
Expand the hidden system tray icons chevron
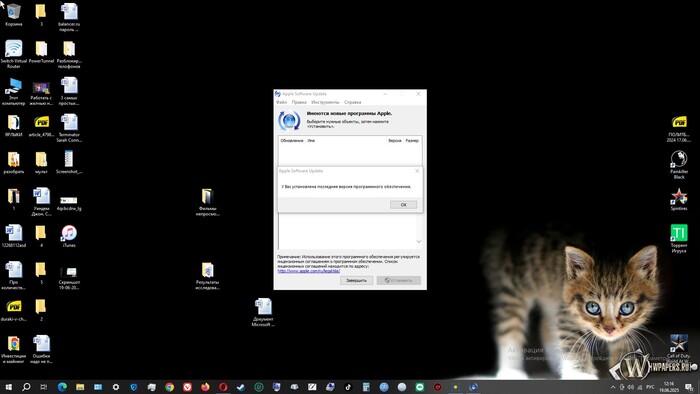click(613, 387)
